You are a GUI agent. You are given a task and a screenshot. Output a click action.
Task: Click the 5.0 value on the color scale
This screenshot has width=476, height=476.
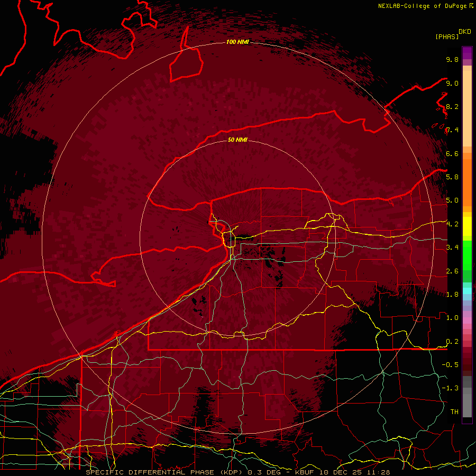pos(452,200)
